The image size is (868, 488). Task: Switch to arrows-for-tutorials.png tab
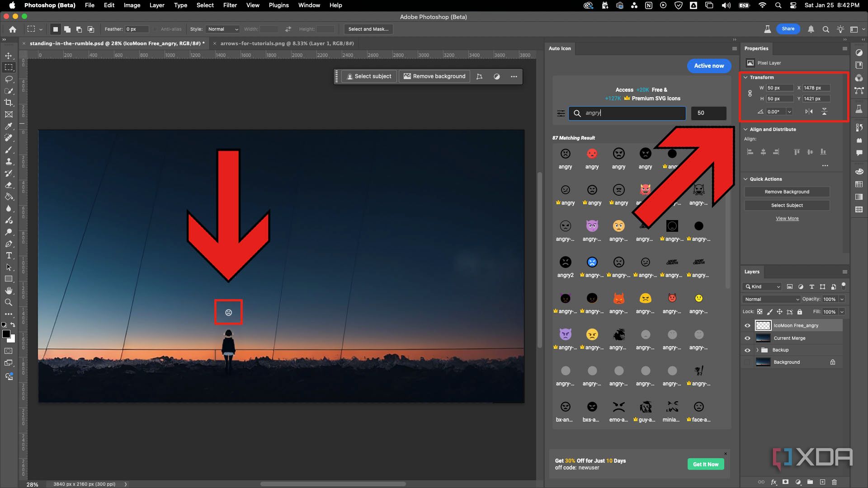click(x=287, y=43)
